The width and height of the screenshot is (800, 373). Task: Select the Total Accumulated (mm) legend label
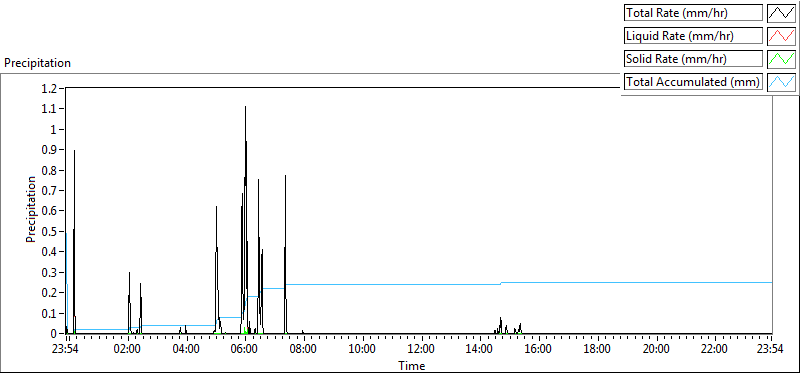pyautogui.click(x=693, y=82)
